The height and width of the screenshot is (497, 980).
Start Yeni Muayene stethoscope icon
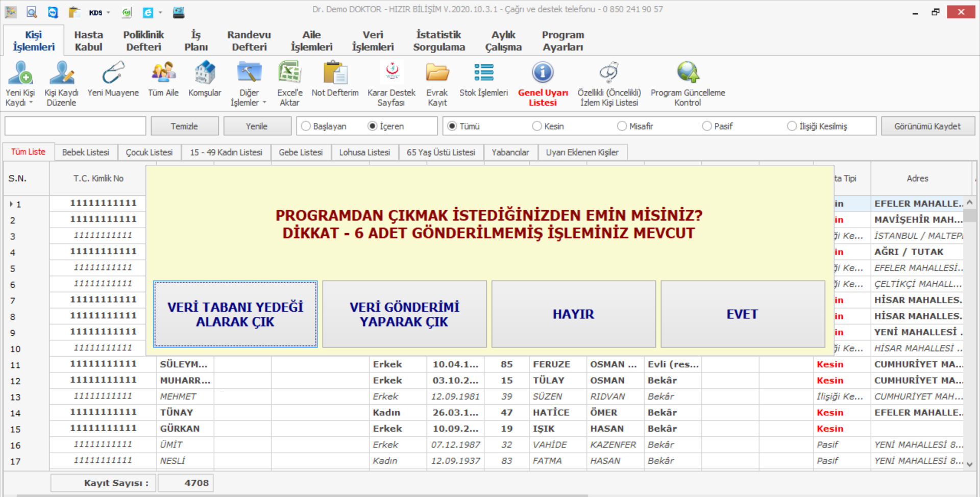[113, 72]
